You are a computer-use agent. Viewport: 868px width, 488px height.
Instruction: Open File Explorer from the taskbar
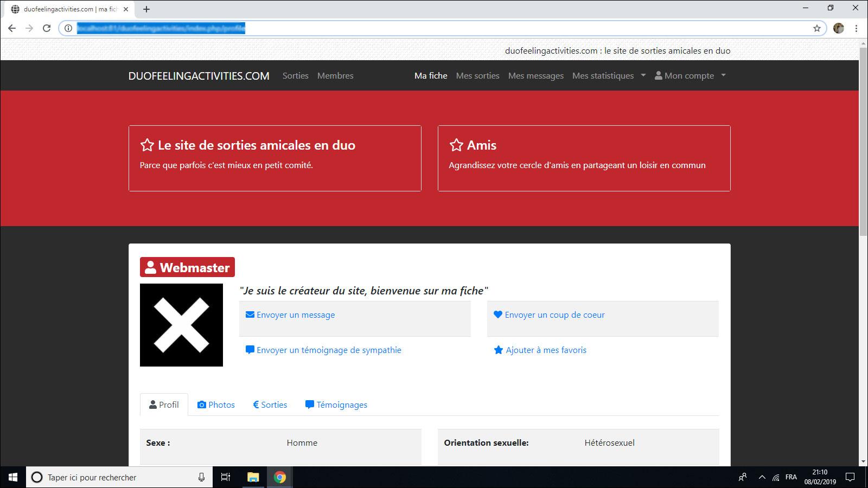click(253, 477)
